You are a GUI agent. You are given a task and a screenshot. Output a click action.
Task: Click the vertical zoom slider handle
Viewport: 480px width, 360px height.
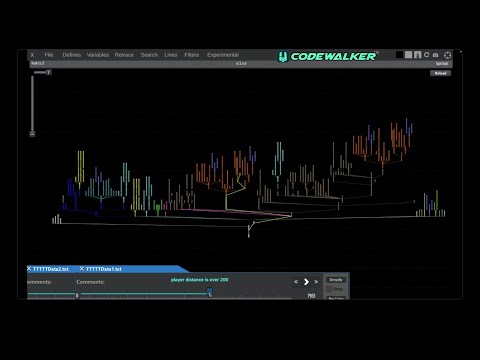tap(32, 134)
